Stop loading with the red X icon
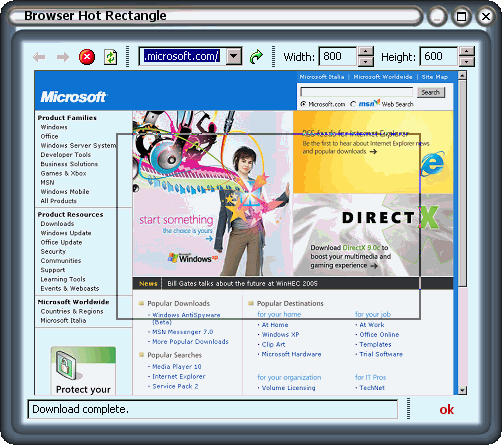Image resolution: width=502 pixels, height=445 pixels. point(87,57)
